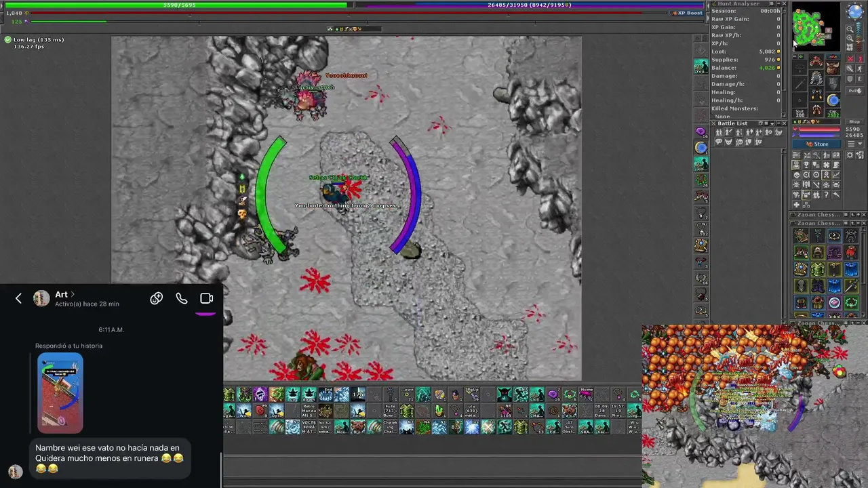This screenshot has height=488, width=868.
Task: Toggle first two-figures filter in Battle List
Action: tap(719, 132)
